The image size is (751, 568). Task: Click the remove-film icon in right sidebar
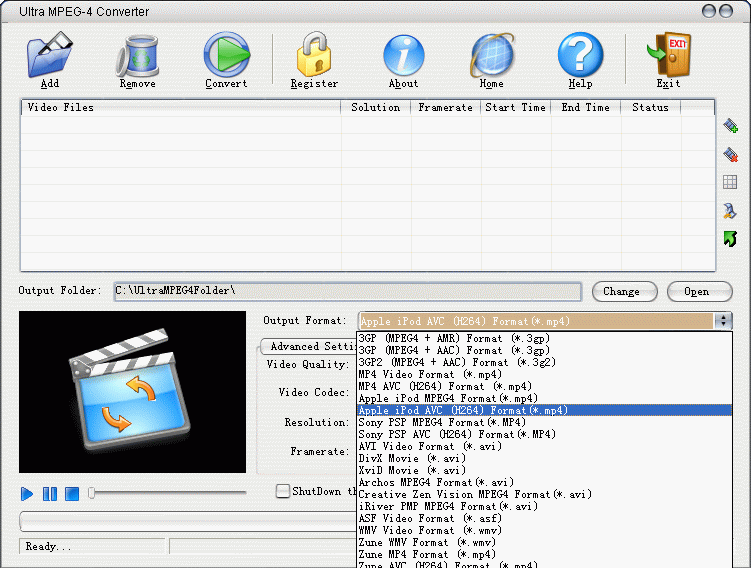730,154
